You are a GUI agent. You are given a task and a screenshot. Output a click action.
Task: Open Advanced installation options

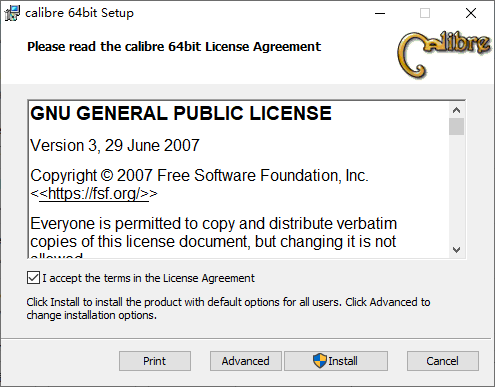[246, 361]
